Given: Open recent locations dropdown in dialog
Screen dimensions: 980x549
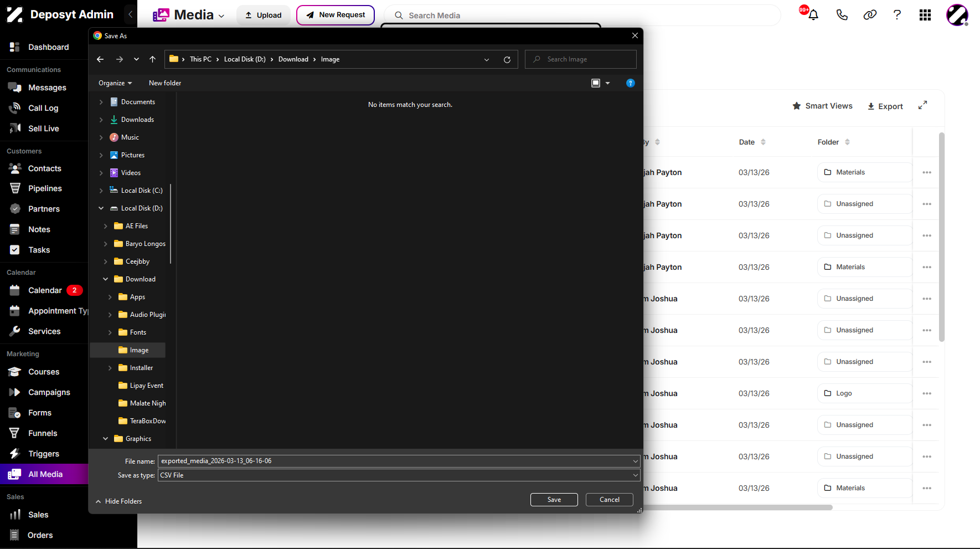Looking at the screenshot, I should pos(136,59).
